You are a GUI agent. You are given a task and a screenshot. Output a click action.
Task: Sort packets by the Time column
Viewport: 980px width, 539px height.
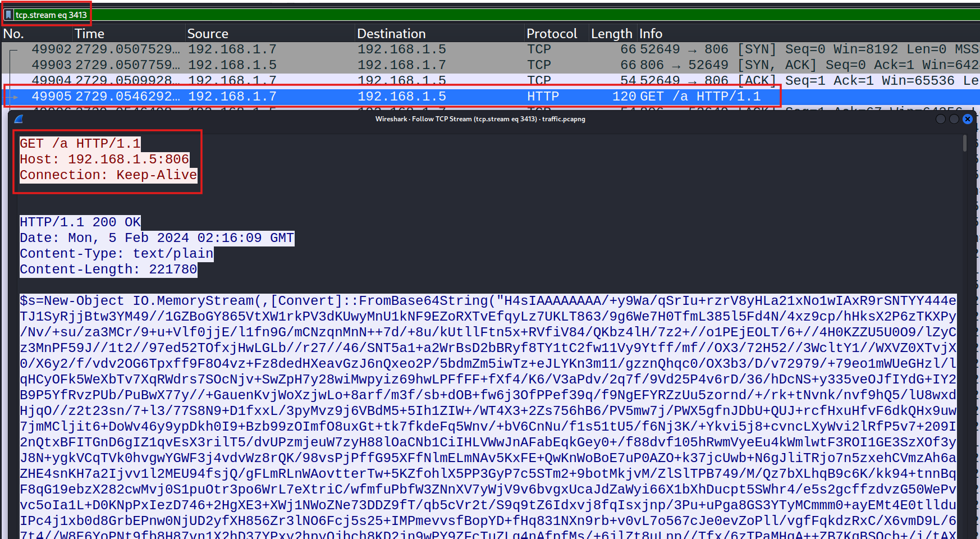tap(90, 34)
